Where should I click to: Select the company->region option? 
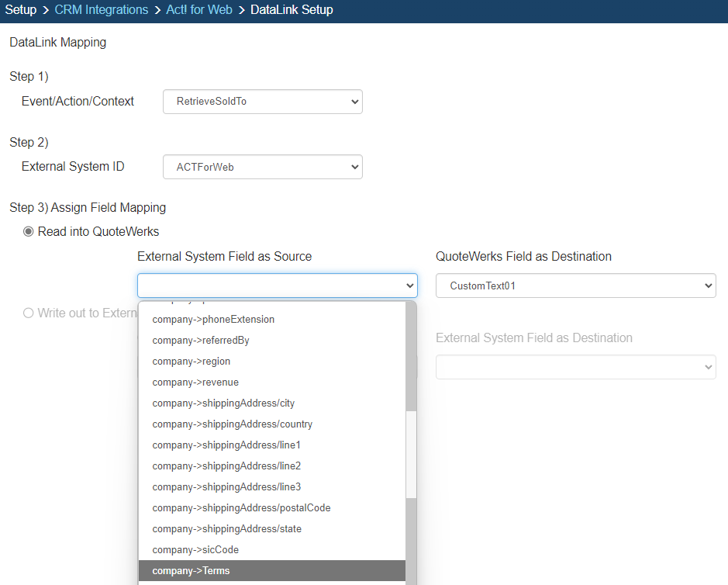click(191, 362)
